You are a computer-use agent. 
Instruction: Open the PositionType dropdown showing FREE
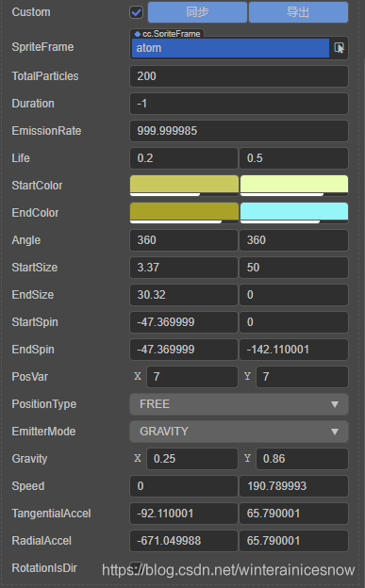pyautogui.click(x=239, y=404)
